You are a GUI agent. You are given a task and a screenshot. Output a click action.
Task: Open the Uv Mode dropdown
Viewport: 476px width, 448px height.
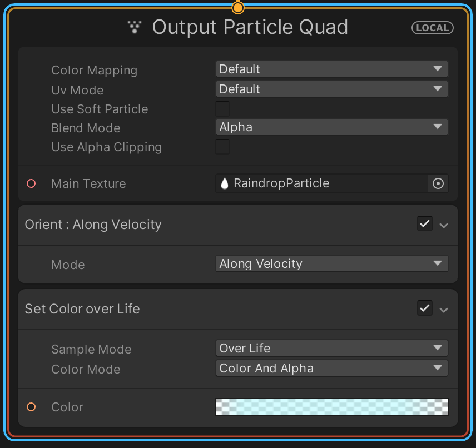click(x=331, y=89)
